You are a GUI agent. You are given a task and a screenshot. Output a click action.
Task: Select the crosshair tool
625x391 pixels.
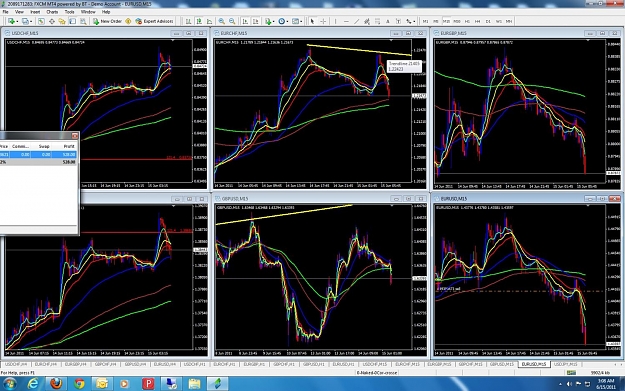323,21
